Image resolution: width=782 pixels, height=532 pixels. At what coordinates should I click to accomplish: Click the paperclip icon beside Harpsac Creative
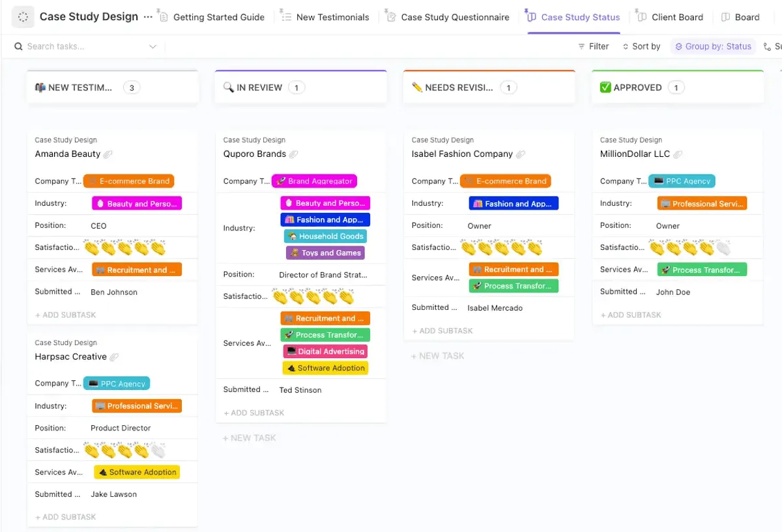click(x=115, y=357)
